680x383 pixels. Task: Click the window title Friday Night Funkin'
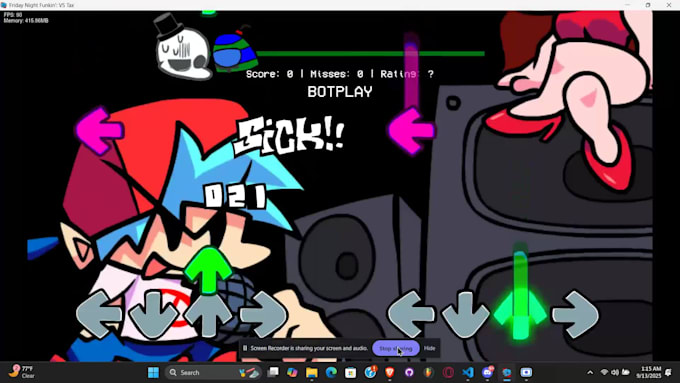point(41,5)
